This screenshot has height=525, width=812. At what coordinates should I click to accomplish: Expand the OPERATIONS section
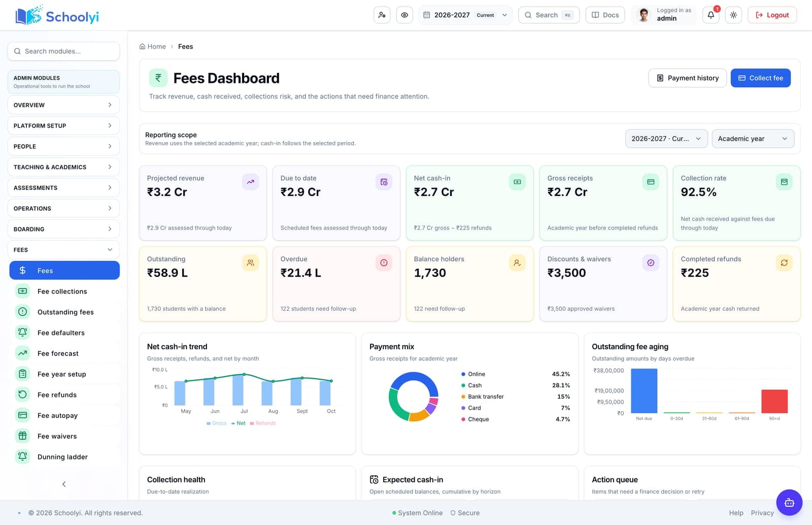tap(63, 209)
